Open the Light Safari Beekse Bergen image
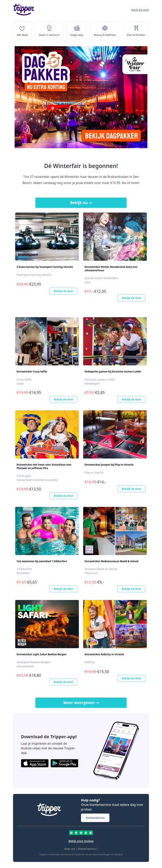The width and height of the screenshot is (162, 868). click(x=47, y=624)
